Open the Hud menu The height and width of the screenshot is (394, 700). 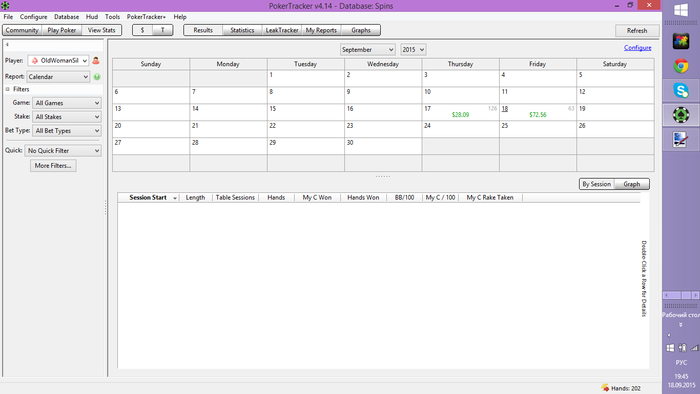[x=92, y=17]
